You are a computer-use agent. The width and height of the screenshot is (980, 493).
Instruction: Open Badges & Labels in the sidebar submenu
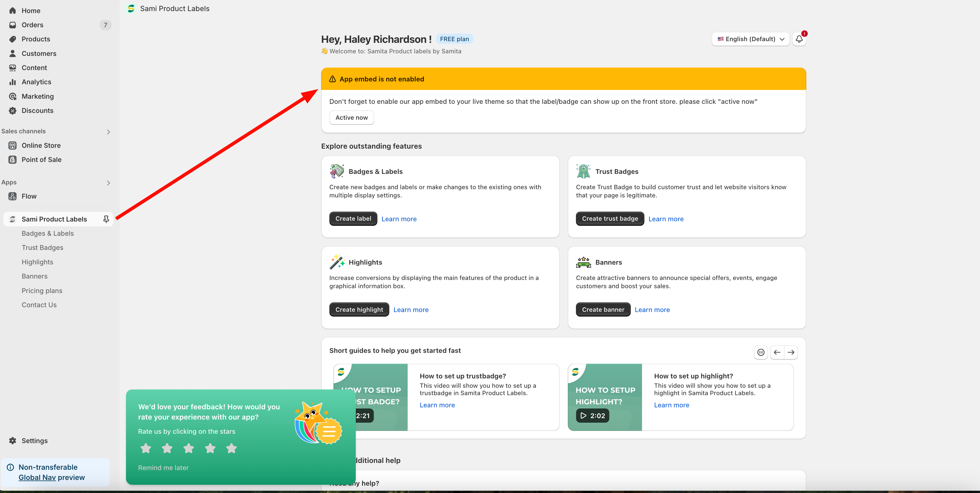coord(48,233)
